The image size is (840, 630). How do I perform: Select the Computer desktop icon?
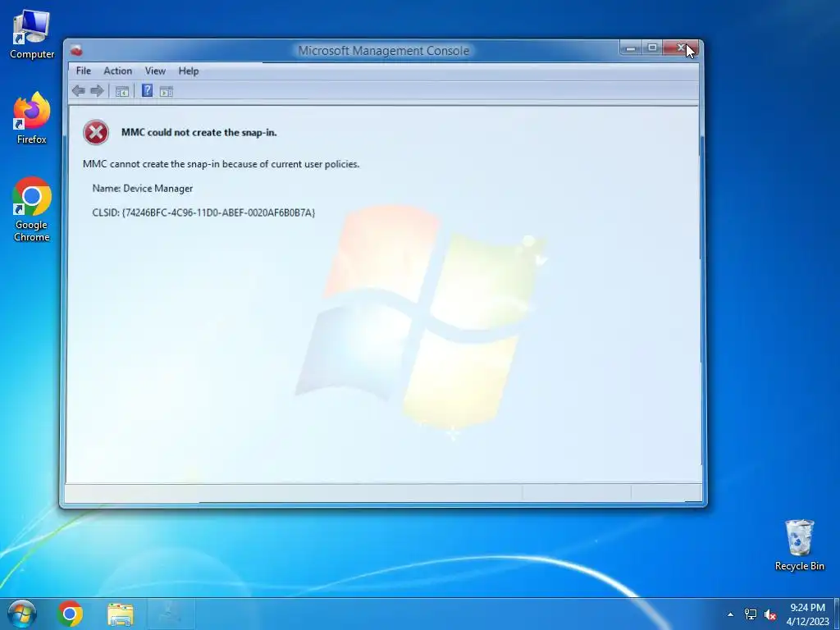click(32, 34)
